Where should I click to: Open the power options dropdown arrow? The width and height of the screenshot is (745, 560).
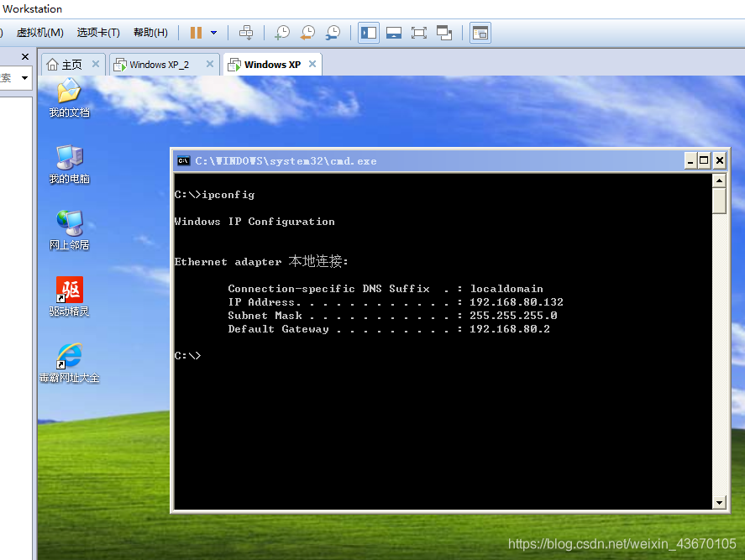pos(214,33)
